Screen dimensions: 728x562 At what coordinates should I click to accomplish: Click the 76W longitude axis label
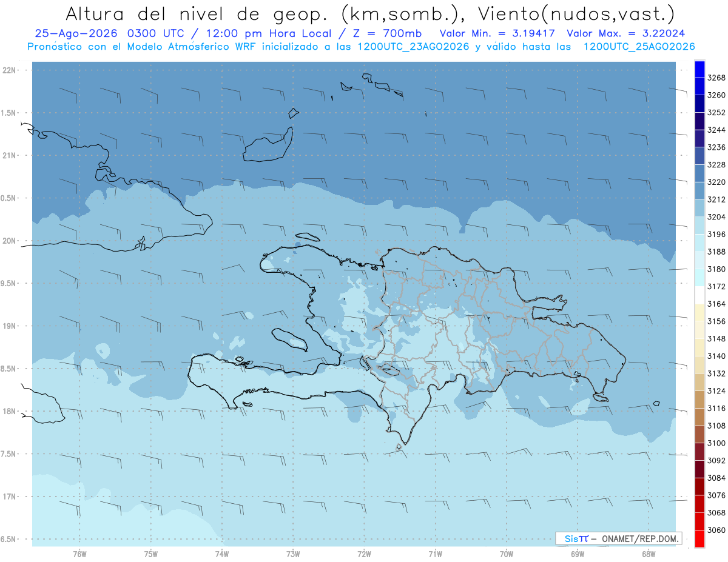coord(80,554)
